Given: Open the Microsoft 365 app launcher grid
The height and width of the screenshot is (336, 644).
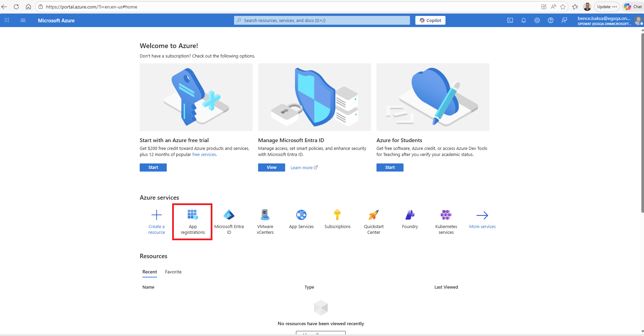Looking at the screenshot, I should point(7,20).
